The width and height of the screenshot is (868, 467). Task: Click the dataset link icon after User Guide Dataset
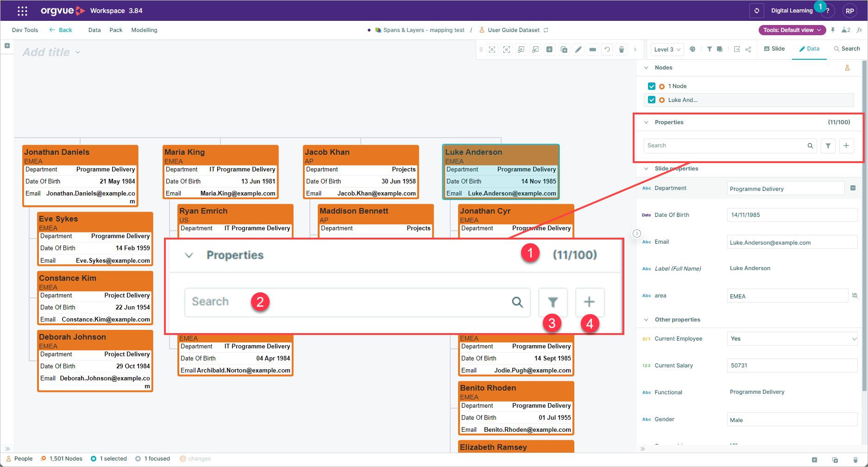546,30
